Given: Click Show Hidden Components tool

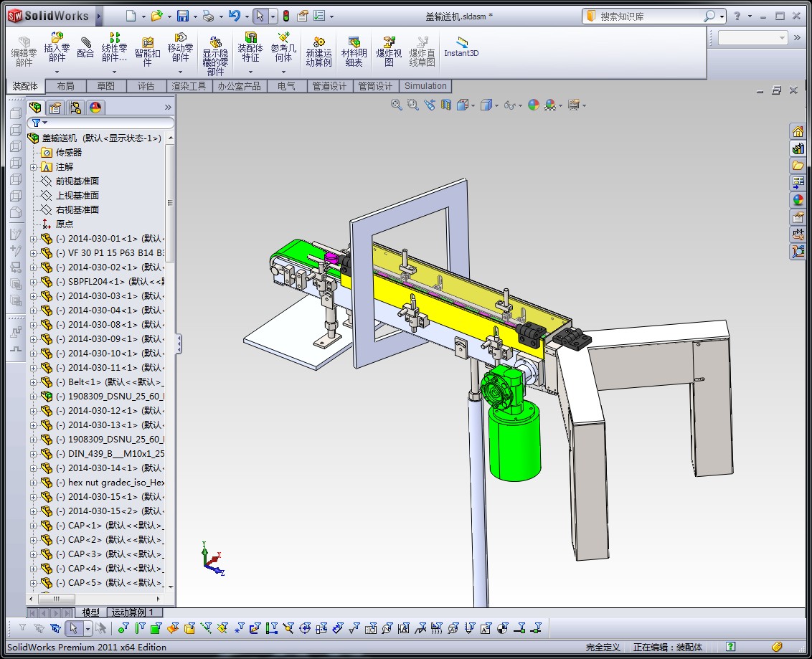Looking at the screenshot, I should [x=215, y=56].
